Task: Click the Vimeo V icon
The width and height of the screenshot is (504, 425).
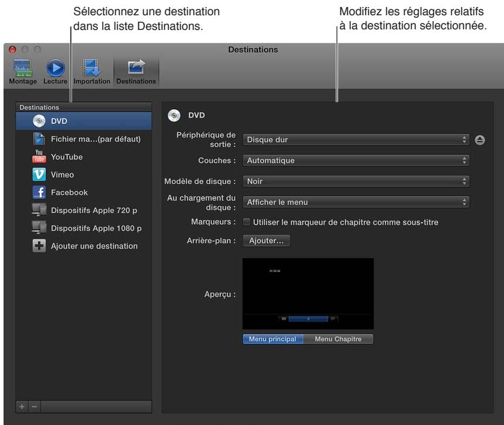Action: click(x=39, y=174)
